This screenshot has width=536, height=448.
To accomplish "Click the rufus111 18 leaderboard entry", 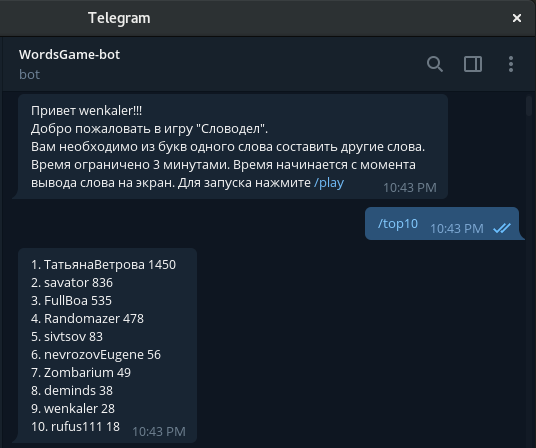I will point(75,427).
